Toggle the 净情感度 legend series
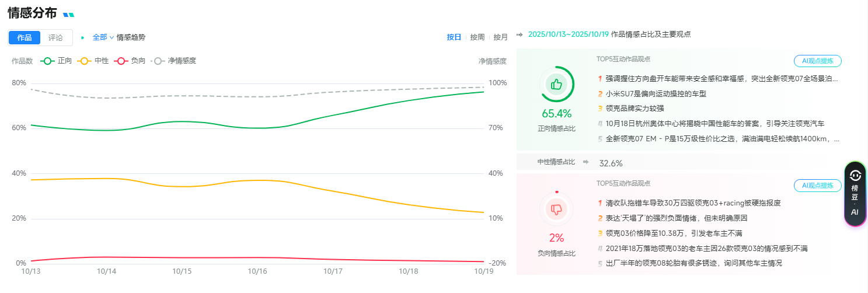Screen dimensions: 868x293 (x=174, y=61)
